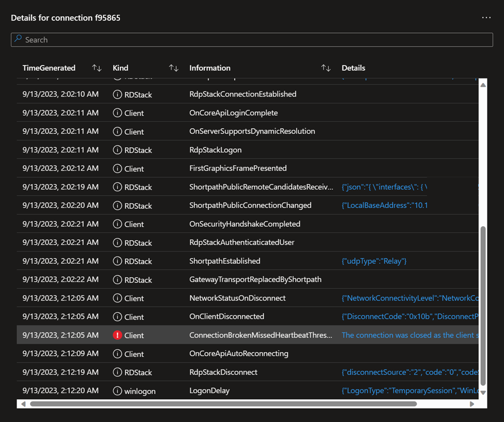Image resolution: width=504 pixels, height=422 pixels.
Task: Toggle sorting on the Information column
Action: [x=325, y=68]
